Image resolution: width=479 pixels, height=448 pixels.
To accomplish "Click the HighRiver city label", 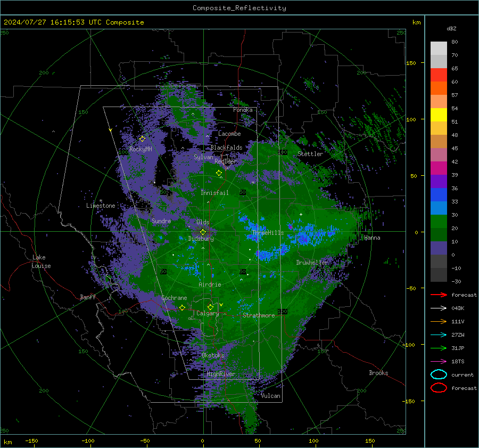I will click(x=221, y=374).
